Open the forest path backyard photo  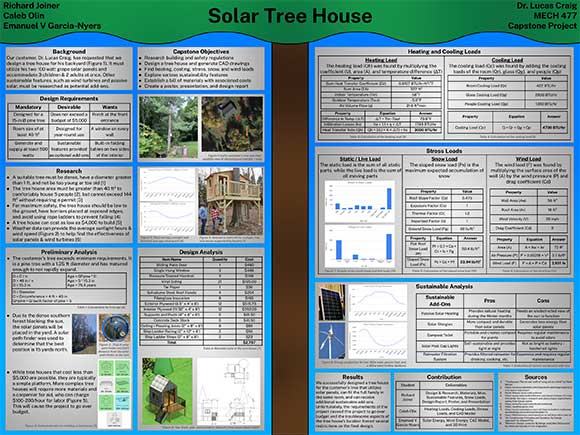[x=168, y=127]
